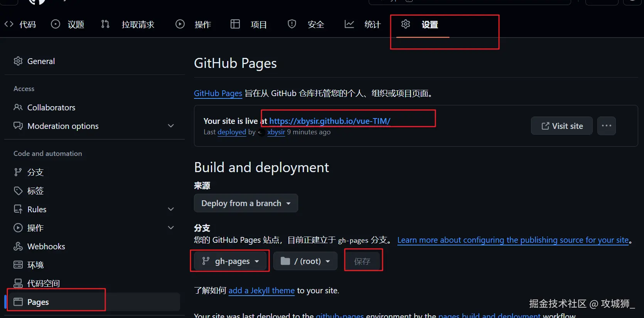This screenshot has width=644, height=318.
Task: Click the play icon in top navigation
Action: click(180, 24)
